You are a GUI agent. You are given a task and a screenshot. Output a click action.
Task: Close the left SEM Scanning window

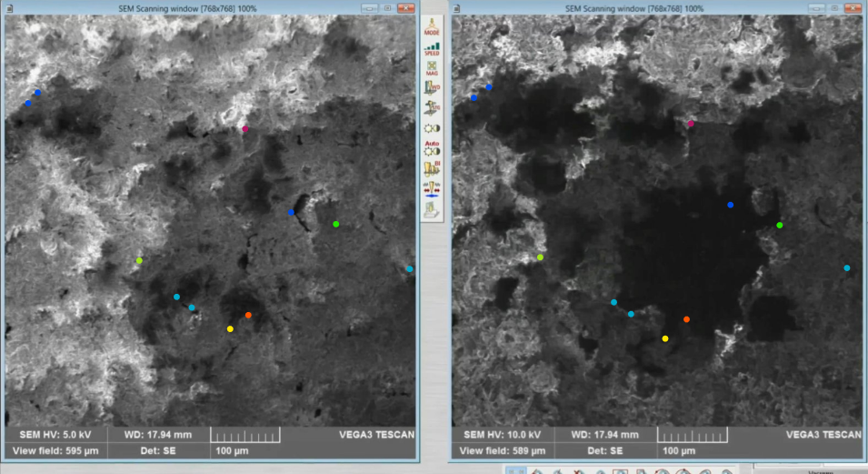pos(404,7)
